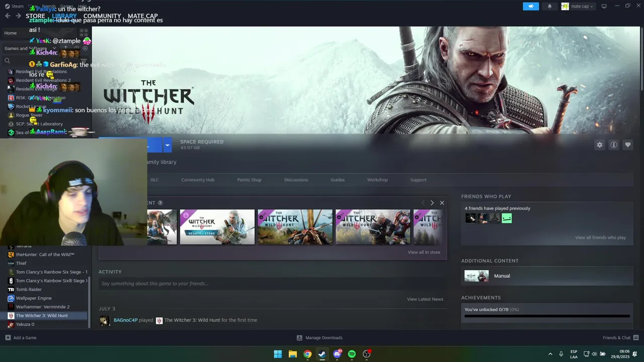Open Spotify from taskbar
Screen dimensions: 644x362
click(352, 354)
